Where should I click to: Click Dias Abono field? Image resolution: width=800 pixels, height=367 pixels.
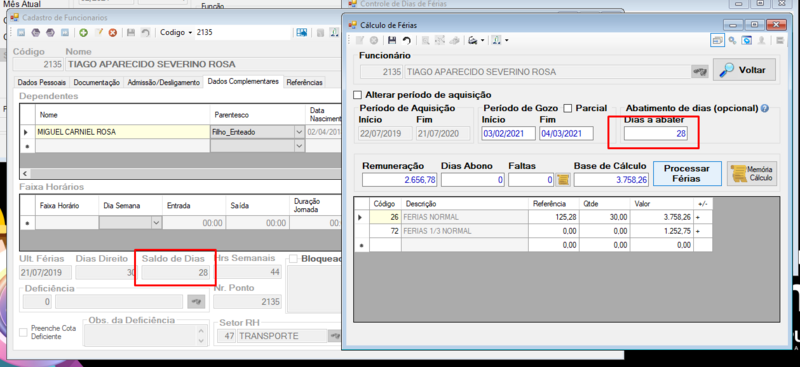(x=473, y=180)
